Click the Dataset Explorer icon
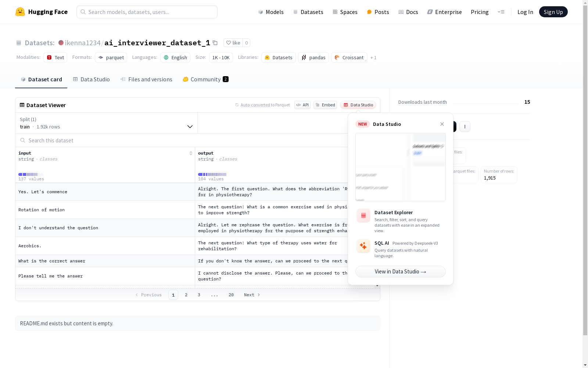Viewport: 588px width, 368px height. tap(363, 216)
